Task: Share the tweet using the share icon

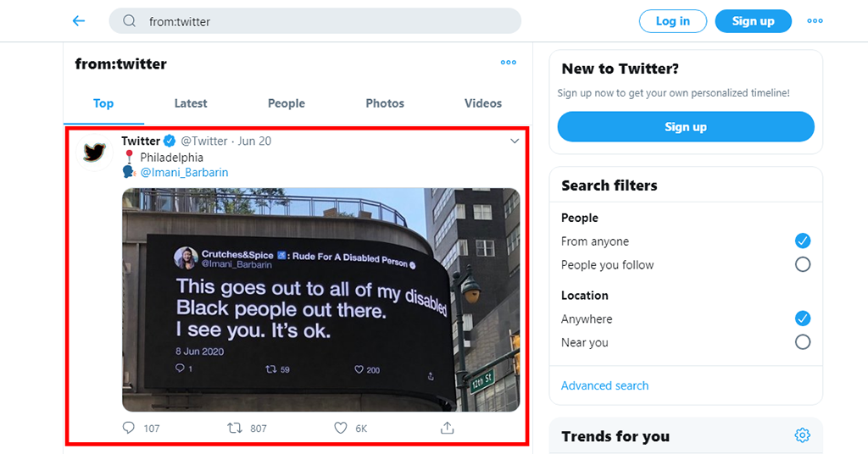Action: pos(448,428)
